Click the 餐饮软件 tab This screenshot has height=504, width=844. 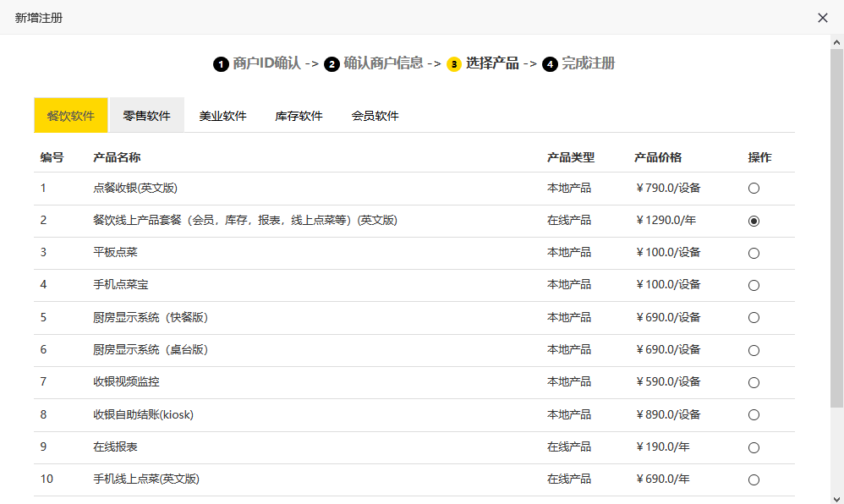coord(71,115)
